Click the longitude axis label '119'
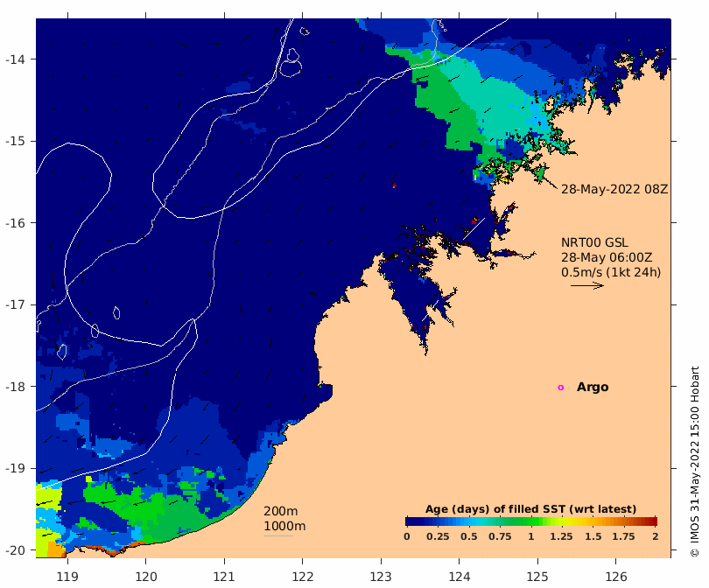The height and width of the screenshot is (588, 709). click(67, 577)
